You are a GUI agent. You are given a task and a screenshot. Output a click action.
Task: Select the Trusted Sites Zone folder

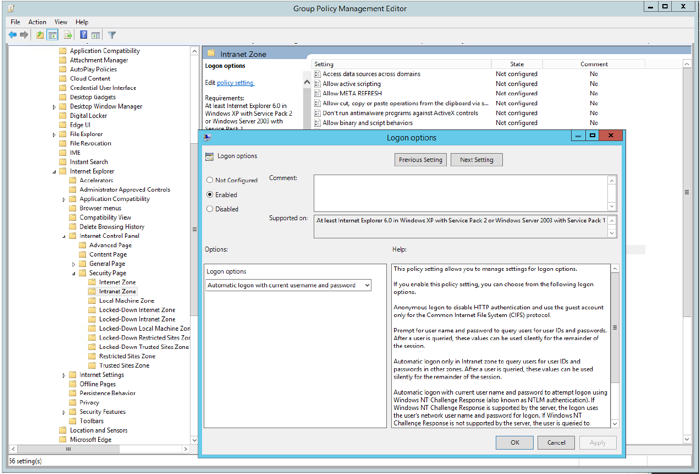click(x=126, y=365)
